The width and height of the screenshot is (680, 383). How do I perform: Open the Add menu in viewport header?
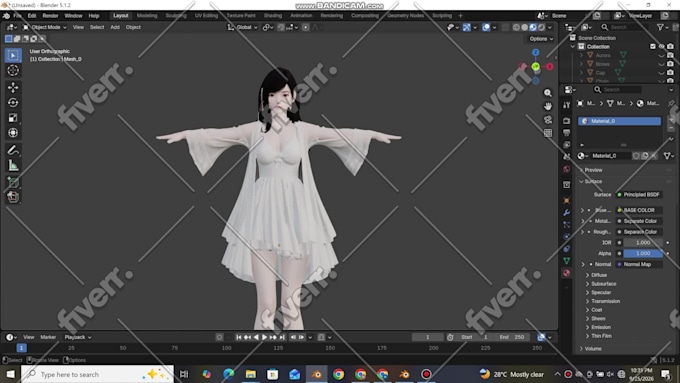click(x=115, y=27)
